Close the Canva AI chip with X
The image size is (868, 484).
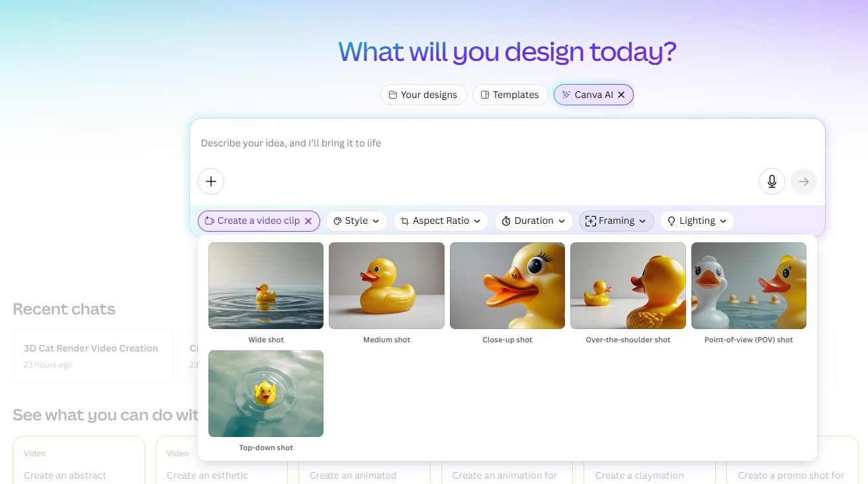tap(621, 95)
